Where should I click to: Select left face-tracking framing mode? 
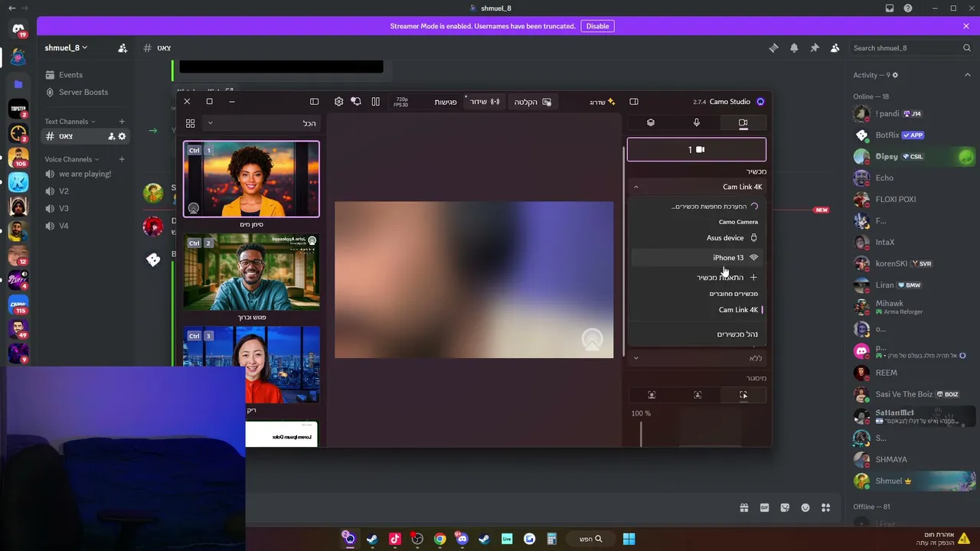click(x=652, y=395)
